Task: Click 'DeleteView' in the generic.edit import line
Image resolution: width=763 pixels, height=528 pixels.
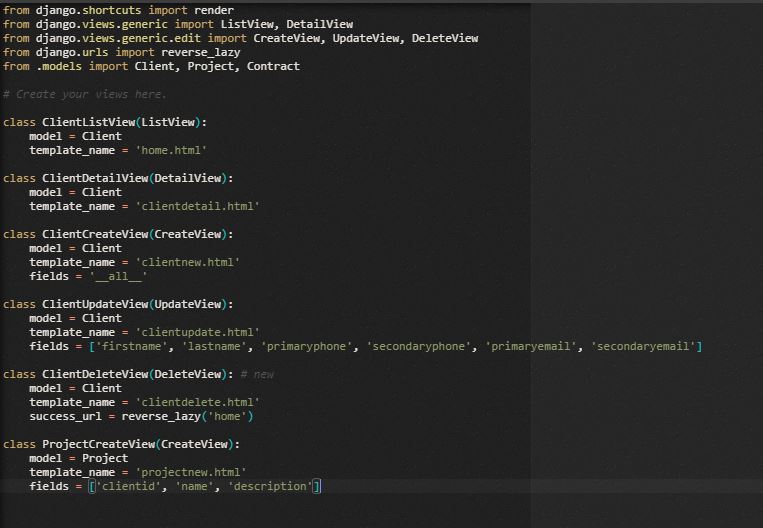Action: (445, 38)
